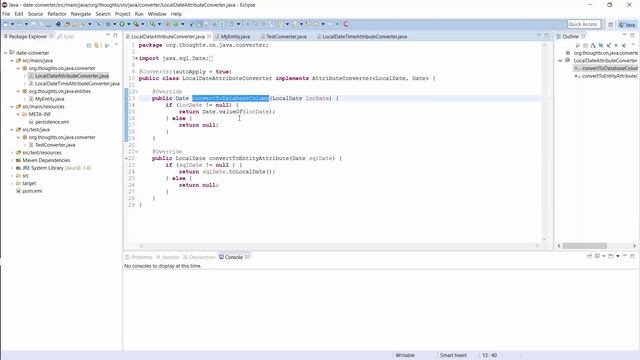Screen dimensions: 640x360
Task: Open the Window menu
Action: point(157,14)
